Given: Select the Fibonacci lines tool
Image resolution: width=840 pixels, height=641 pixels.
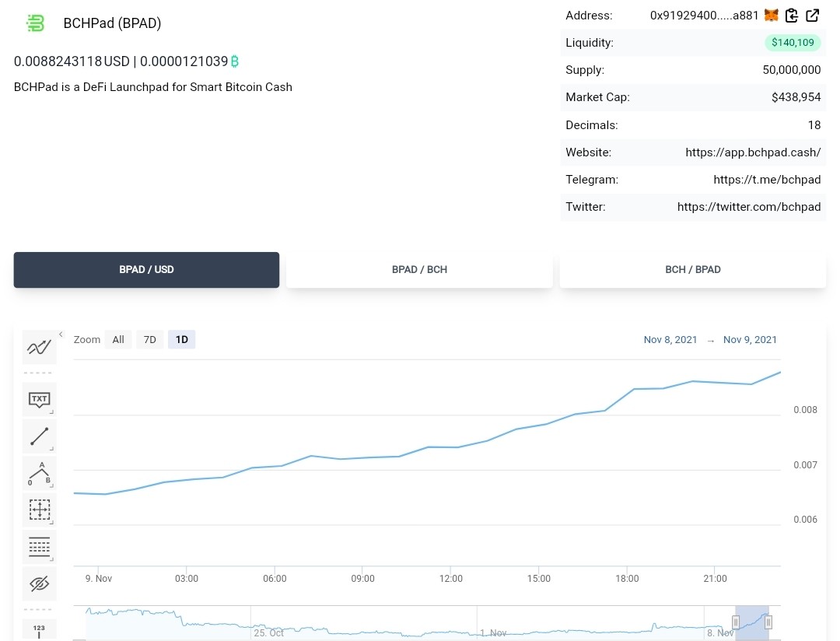Looking at the screenshot, I should pos(39,547).
